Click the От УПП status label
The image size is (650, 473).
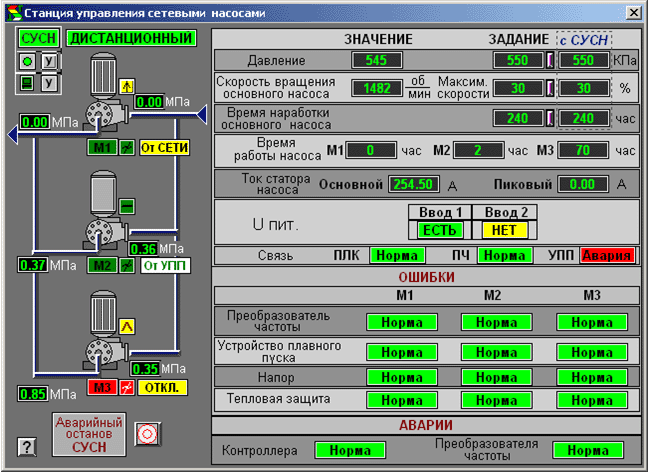pos(165,265)
